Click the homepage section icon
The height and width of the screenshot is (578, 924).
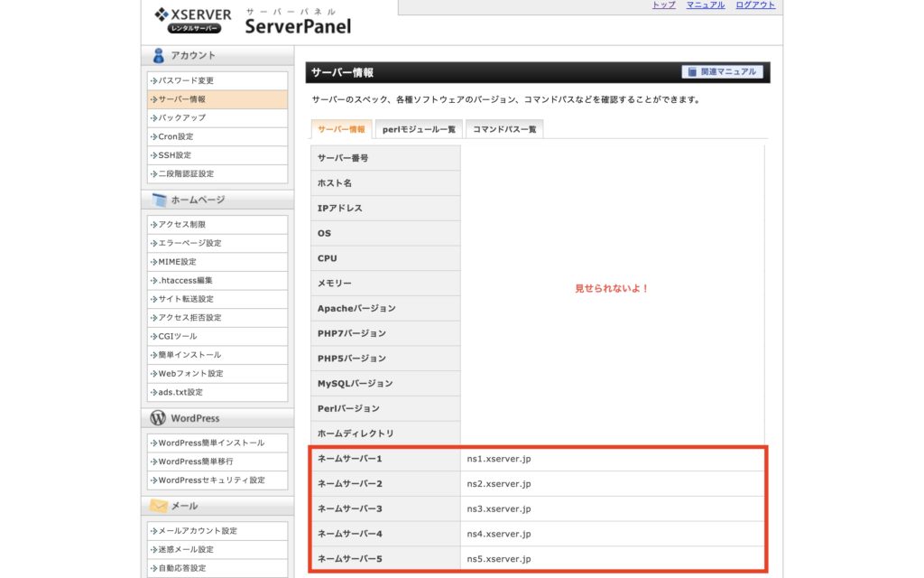point(159,200)
